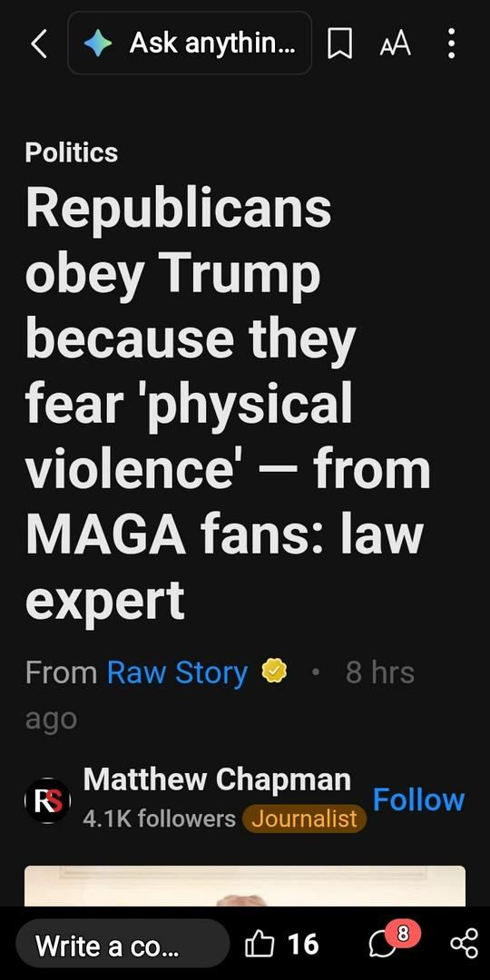Tap the 16 likes count
This screenshot has width=490, height=980.
(303, 944)
